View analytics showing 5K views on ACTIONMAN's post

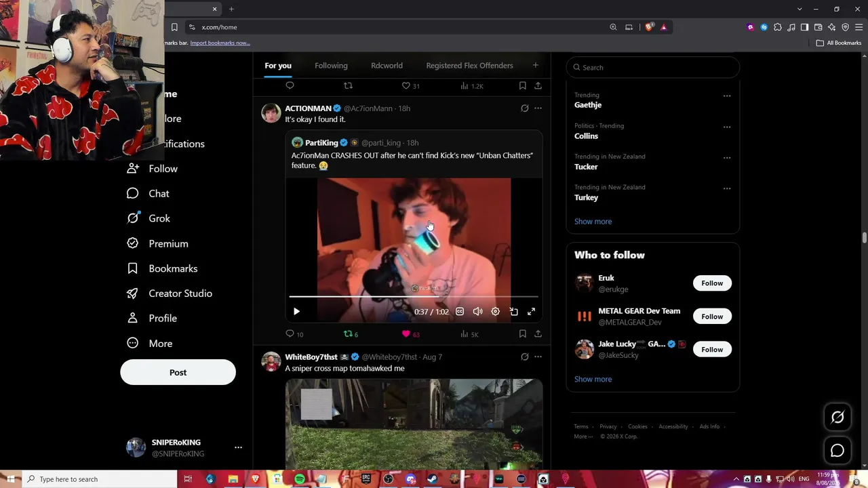click(x=469, y=334)
